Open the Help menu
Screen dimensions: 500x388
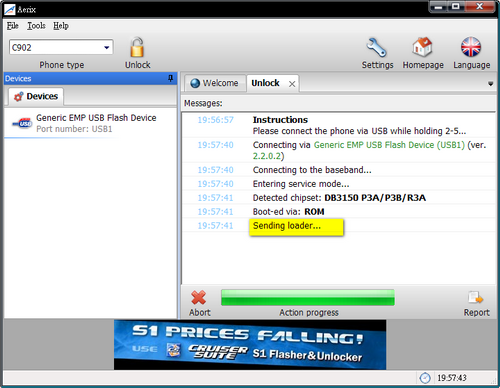(x=61, y=26)
